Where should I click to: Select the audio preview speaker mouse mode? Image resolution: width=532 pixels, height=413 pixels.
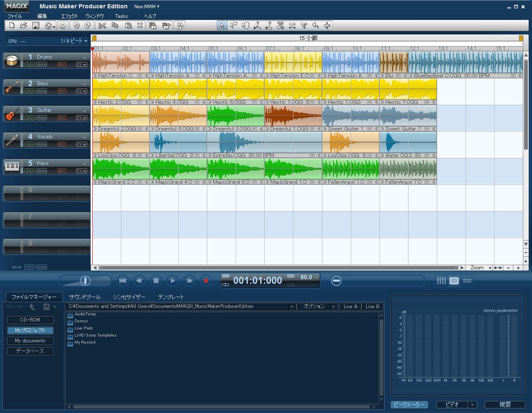(x=315, y=26)
